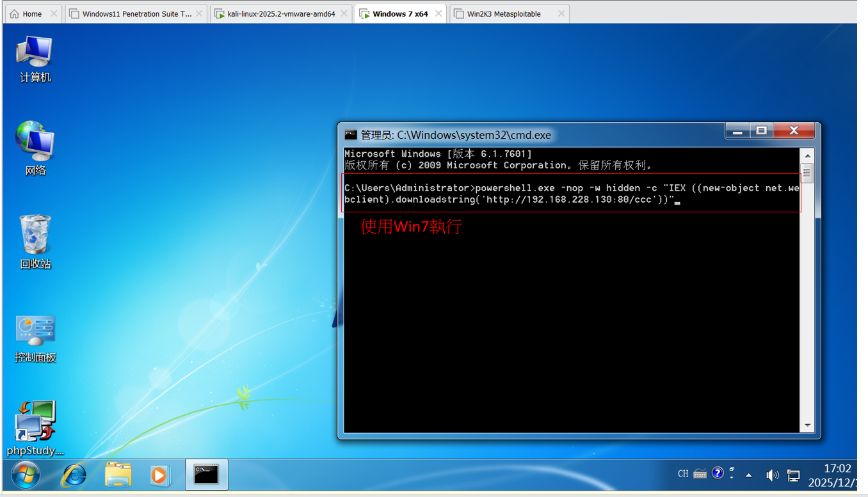This screenshot has width=868, height=497.
Task: Open Windows Media Player taskbar icon
Action: coord(159,475)
